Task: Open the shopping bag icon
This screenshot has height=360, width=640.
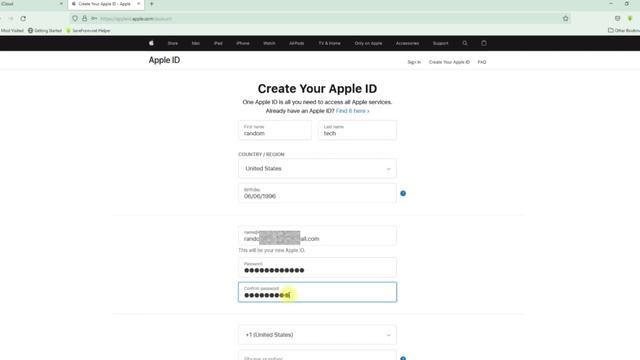Action: point(484,43)
